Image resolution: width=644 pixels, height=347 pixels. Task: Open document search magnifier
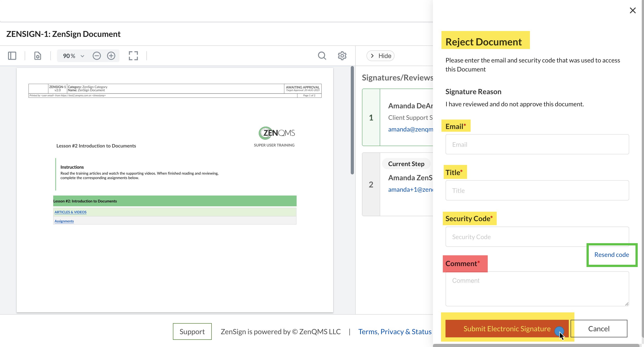pyautogui.click(x=322, y=56)
